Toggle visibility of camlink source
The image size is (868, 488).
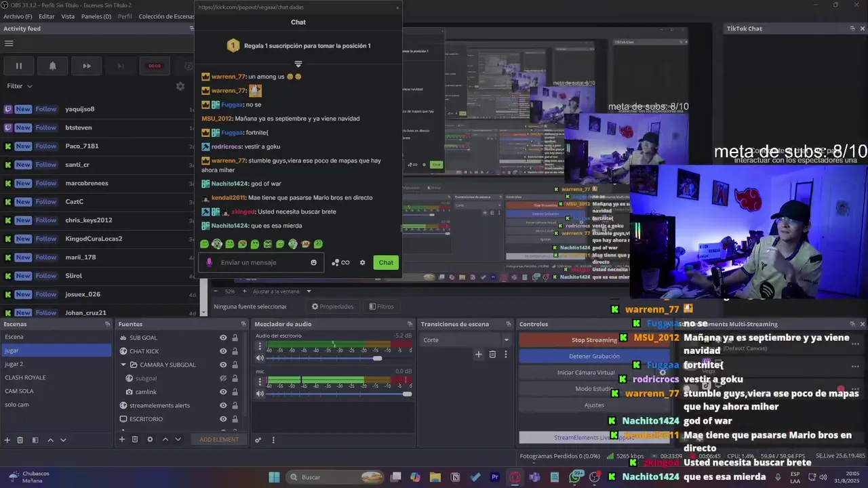click(x=223, y=392)
